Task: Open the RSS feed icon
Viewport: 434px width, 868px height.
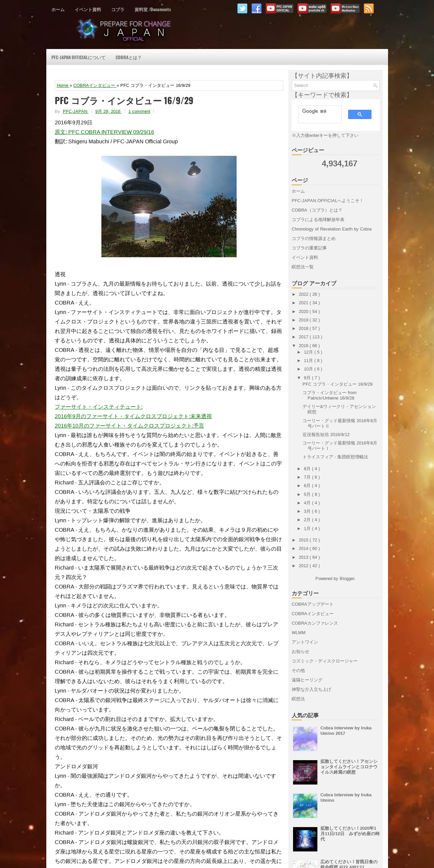Action: 369,8
